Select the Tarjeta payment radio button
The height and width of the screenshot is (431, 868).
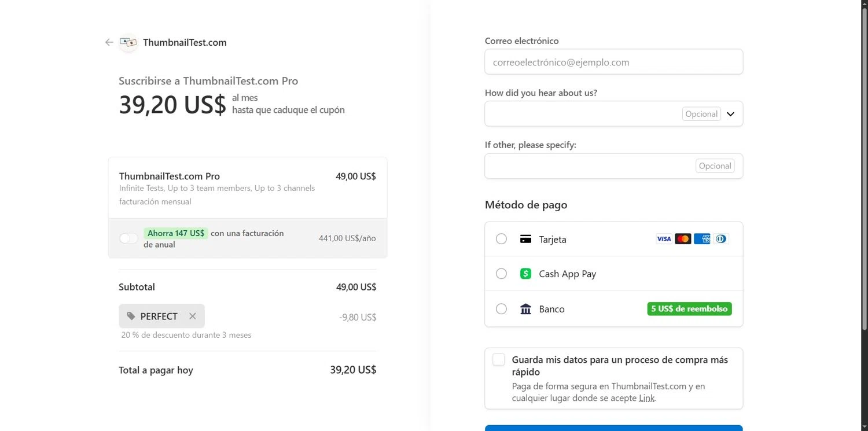point(501,239)
